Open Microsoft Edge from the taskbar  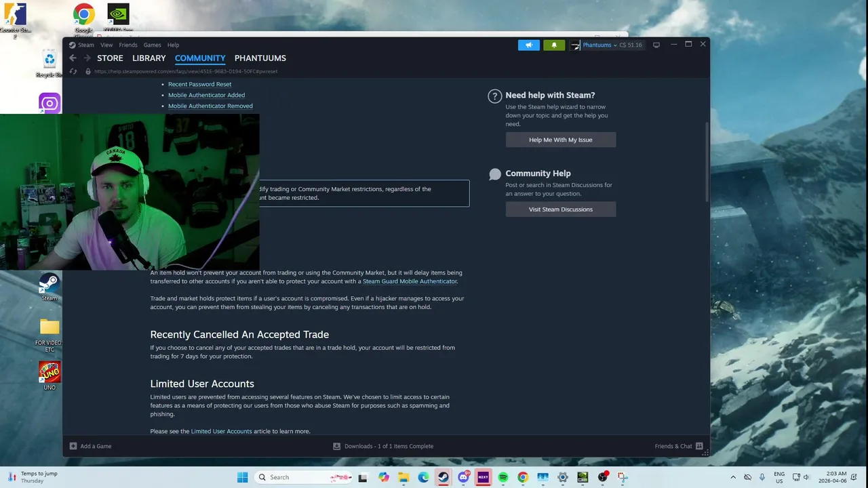[423, 477]
